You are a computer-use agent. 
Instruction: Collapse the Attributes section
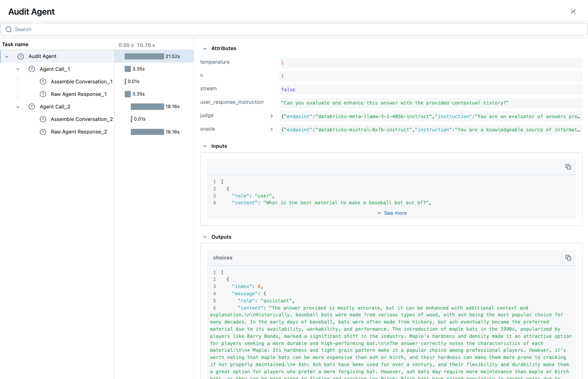pos(205,48)
